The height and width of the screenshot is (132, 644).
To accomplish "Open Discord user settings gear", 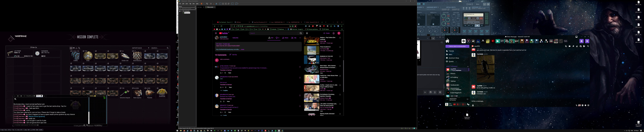I will 468,104.
